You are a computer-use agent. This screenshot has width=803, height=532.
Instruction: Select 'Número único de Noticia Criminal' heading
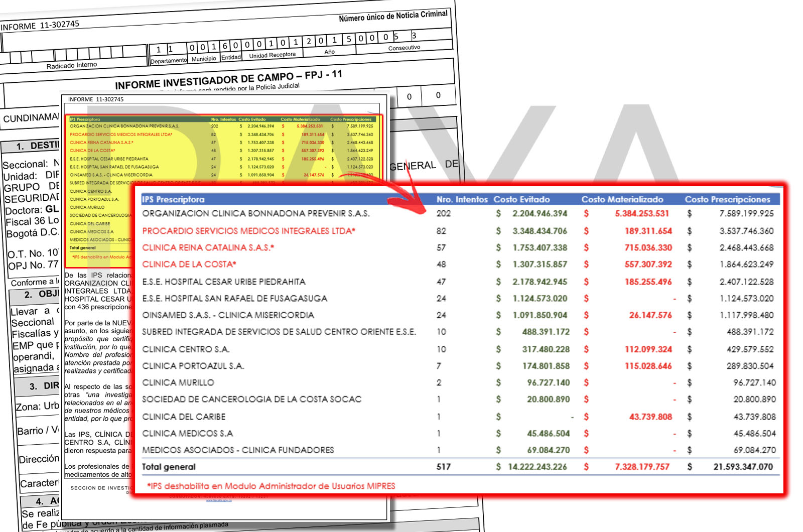pyautogui.click(x=393, y=16)
